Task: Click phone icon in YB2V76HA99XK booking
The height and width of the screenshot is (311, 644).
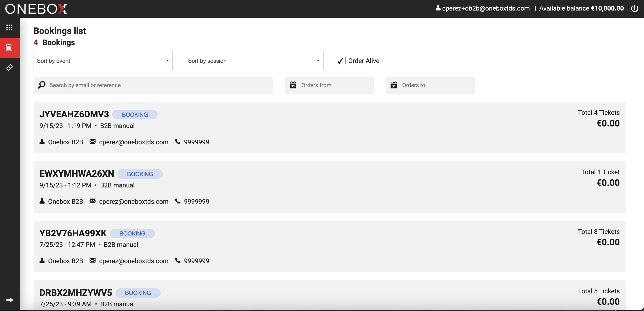Action: click(178, 260)
